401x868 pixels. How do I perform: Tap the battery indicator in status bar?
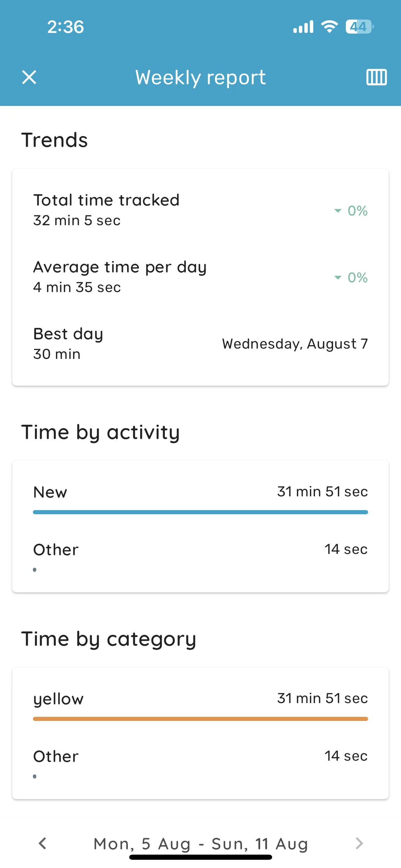point(360,26)
